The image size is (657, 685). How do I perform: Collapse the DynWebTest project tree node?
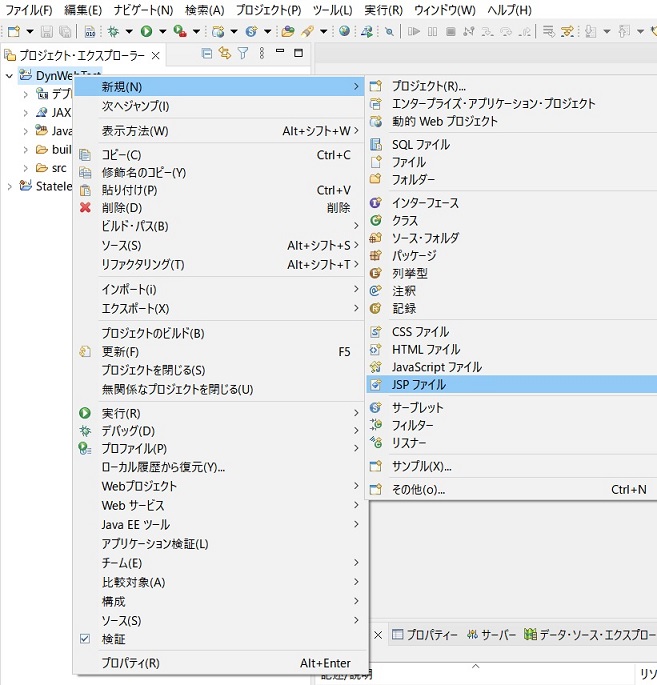tap(10, 76)
